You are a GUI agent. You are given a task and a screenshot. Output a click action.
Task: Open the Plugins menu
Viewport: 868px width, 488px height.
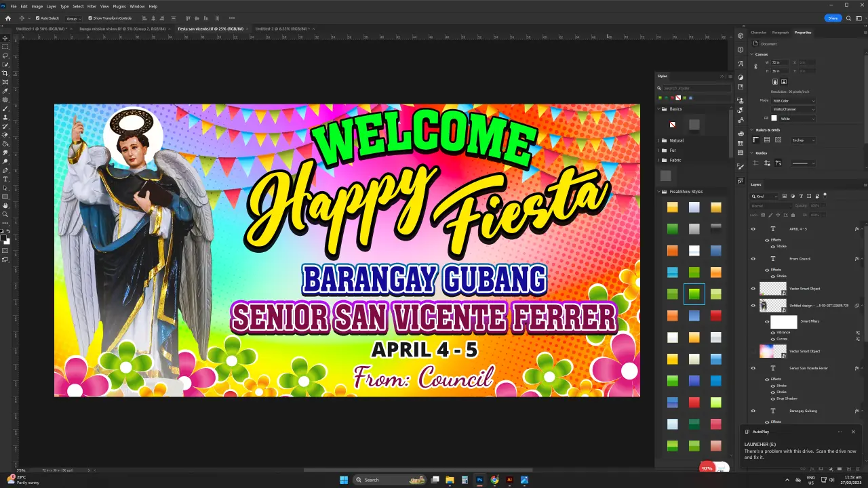pyautogui.click(x=119, y=6)
